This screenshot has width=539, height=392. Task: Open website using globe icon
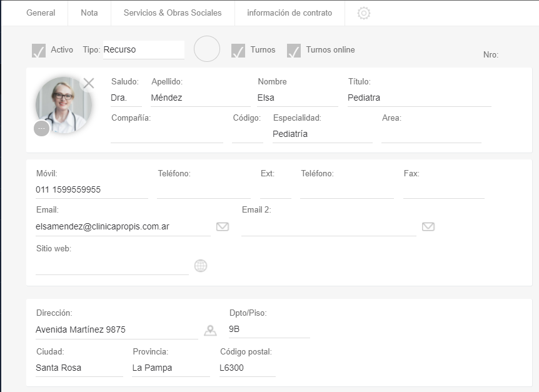(x=200, y=266)
